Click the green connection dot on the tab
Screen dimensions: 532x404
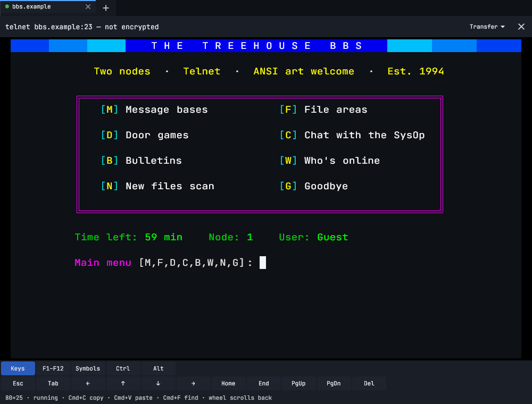click(x=7, y=6)
